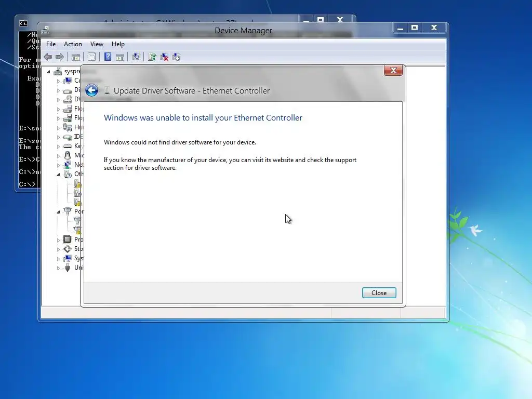
Task: Select the Storage controllers icon
Action: [68, 249]
